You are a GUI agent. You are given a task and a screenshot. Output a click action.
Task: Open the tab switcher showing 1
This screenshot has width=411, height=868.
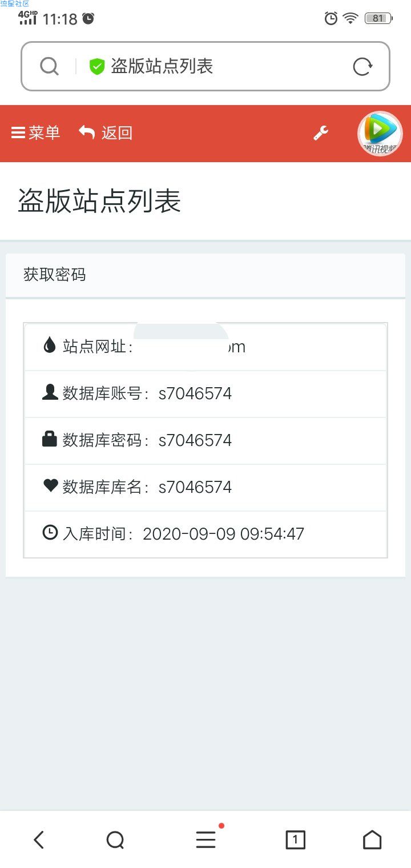point(295,839)
